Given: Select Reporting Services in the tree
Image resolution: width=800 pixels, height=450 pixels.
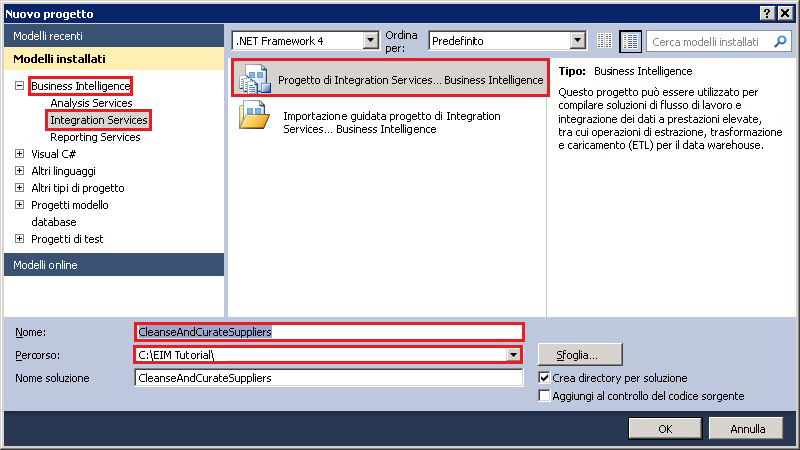Looking at the screenshot, I should [x=95, y=137].
